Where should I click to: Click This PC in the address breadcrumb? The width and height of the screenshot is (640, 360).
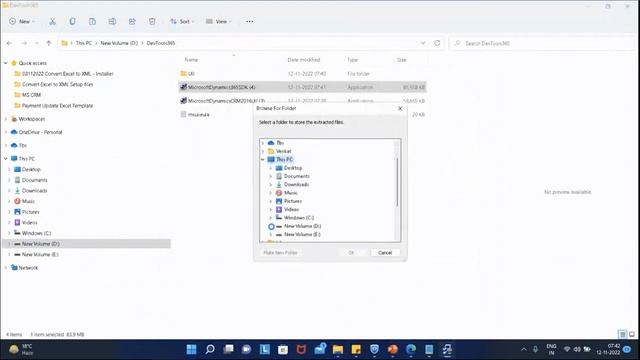tap(84, 43)
